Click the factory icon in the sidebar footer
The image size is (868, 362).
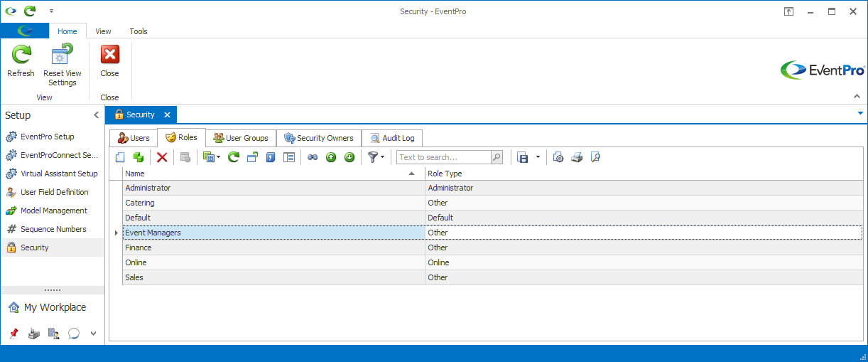point(34,333)
